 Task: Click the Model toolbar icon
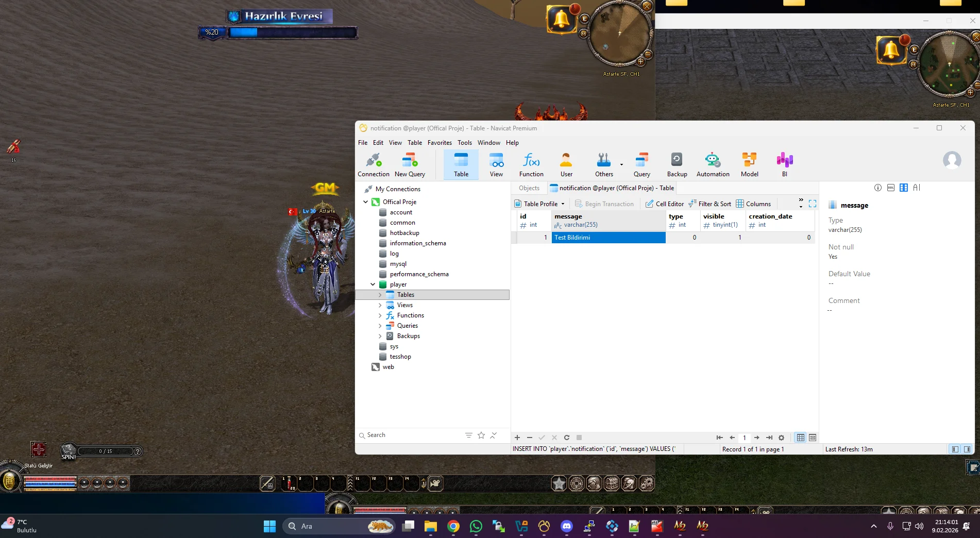(749, 164)
